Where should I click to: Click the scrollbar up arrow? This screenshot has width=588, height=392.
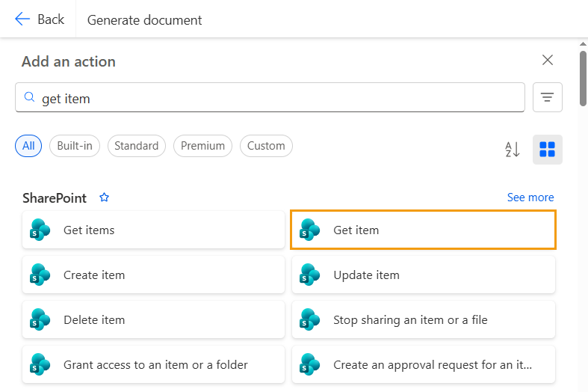coord(583,44)
